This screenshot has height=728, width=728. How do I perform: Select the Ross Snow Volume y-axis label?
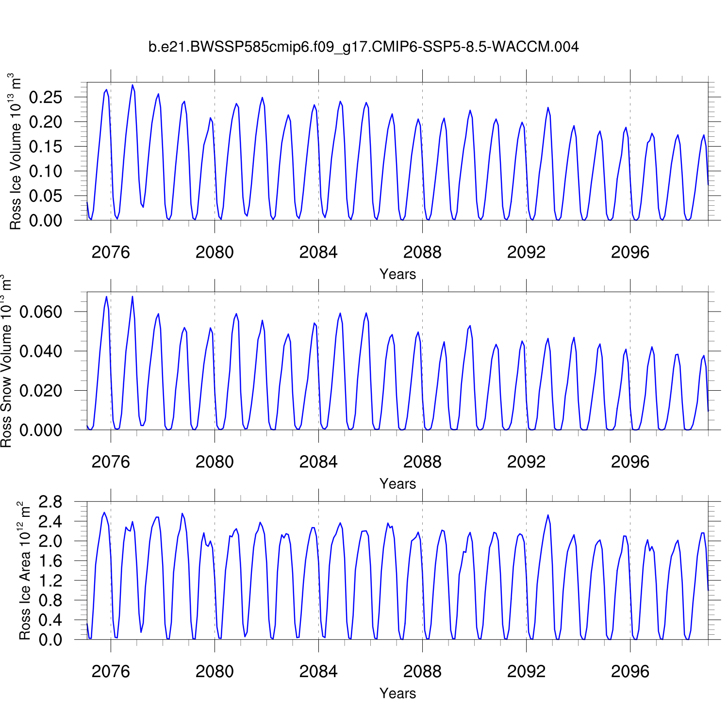[6, 361]
